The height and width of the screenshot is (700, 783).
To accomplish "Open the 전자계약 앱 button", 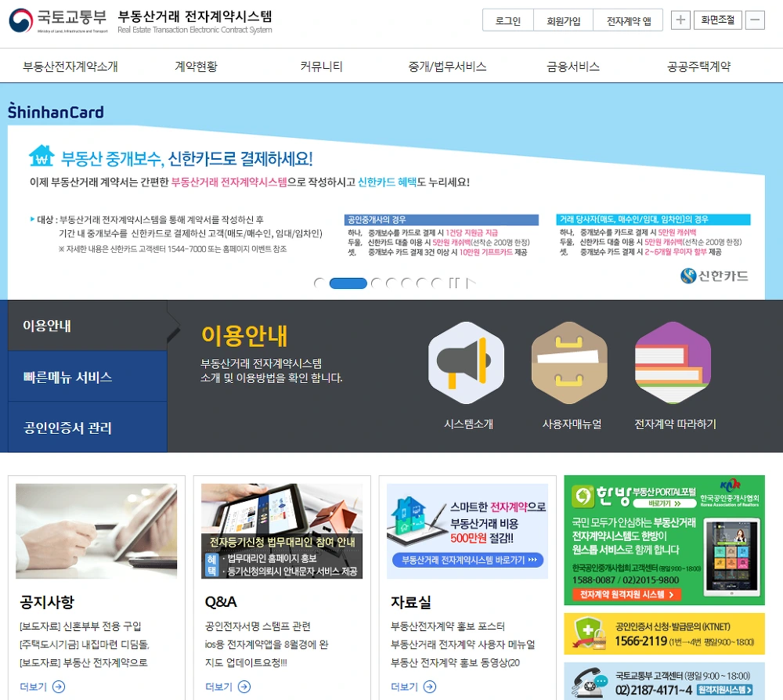I will 628,20.
